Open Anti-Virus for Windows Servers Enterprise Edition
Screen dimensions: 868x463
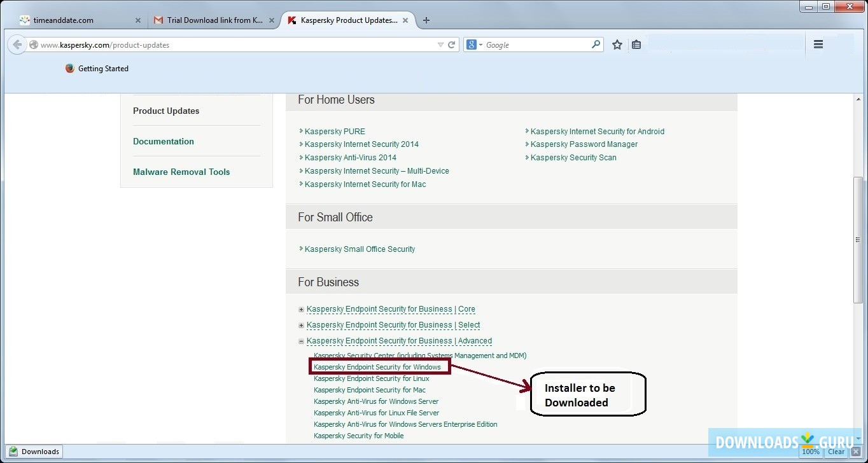coord(405,424)
